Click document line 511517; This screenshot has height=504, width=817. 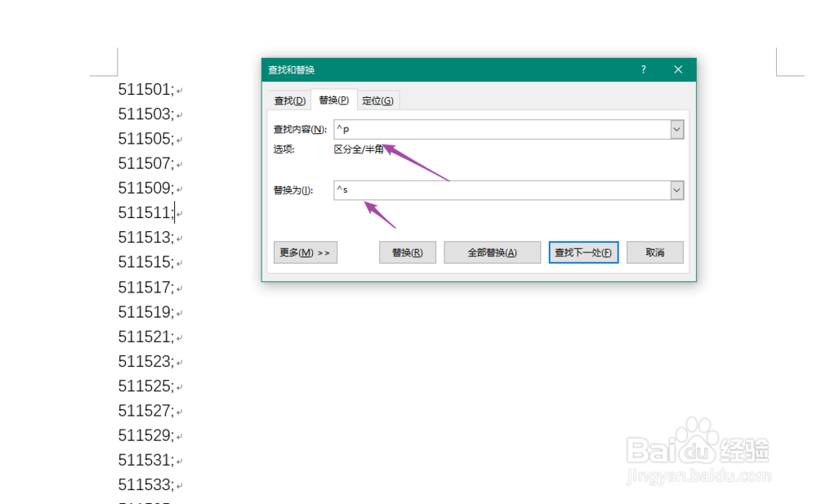click(146, 288)
